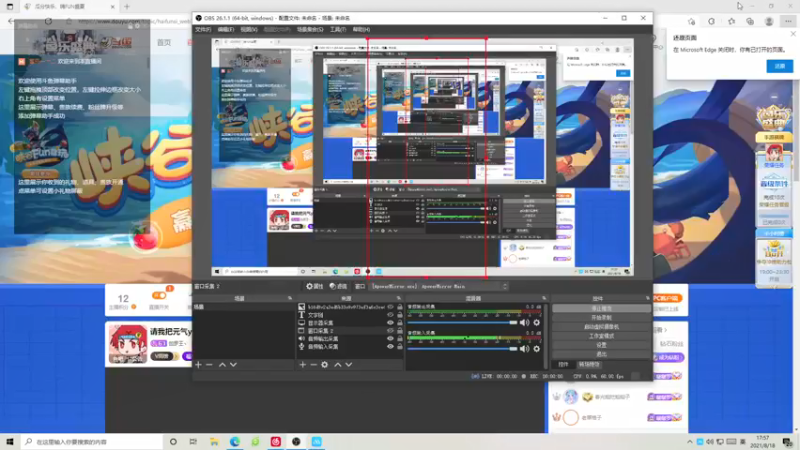
Task: Toggle visibility of the image source row
Action: 390,307
